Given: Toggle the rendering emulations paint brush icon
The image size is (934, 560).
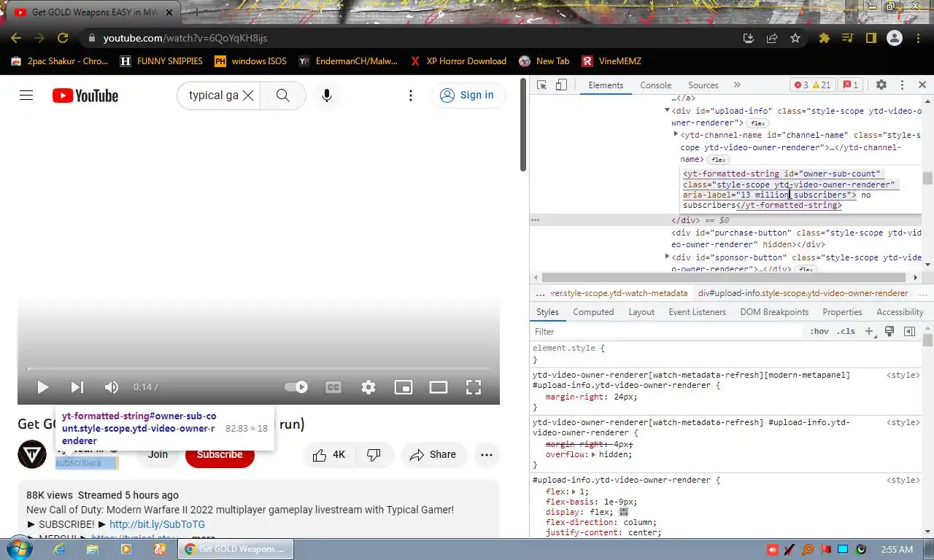Looking at the screenshot, I should click(x=889, y=332).
